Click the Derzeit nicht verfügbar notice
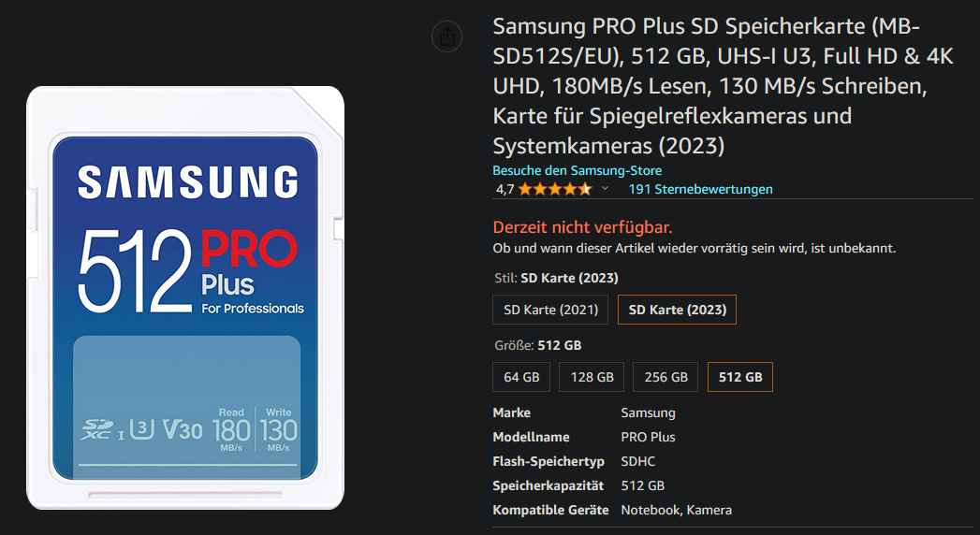The width and height of the screenshot is (980, 535). (x=582, y=227)
